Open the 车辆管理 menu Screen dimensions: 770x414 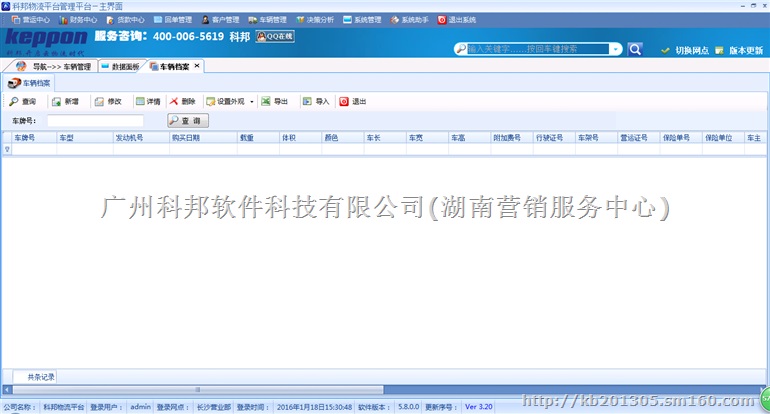[x=268, y=20]
